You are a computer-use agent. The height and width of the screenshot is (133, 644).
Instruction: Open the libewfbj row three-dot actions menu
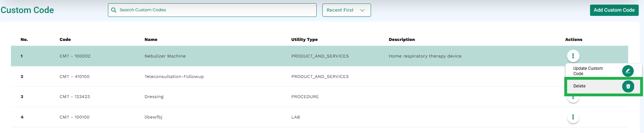pos(573,117)
